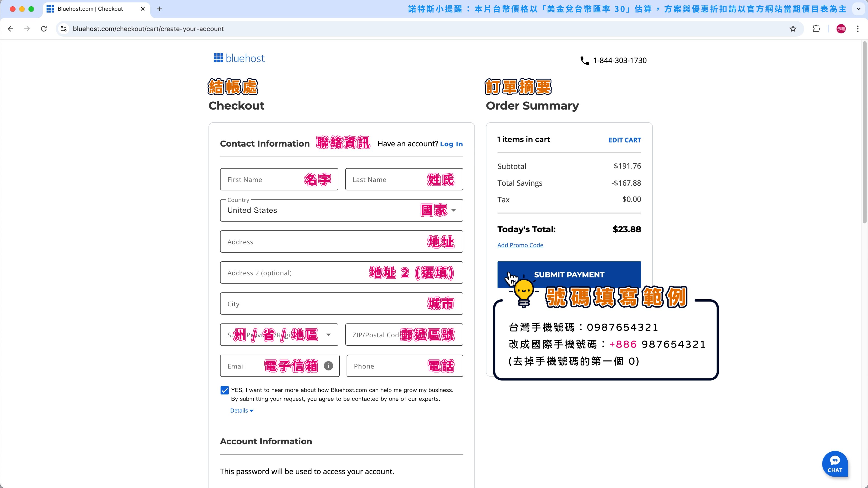Screen dimensions: 868x488
Task: Click the Log In link
Action: 451,144
